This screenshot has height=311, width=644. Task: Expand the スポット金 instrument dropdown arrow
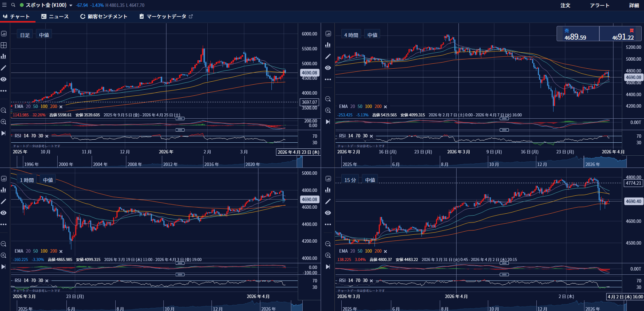click(x=71, y=5)
